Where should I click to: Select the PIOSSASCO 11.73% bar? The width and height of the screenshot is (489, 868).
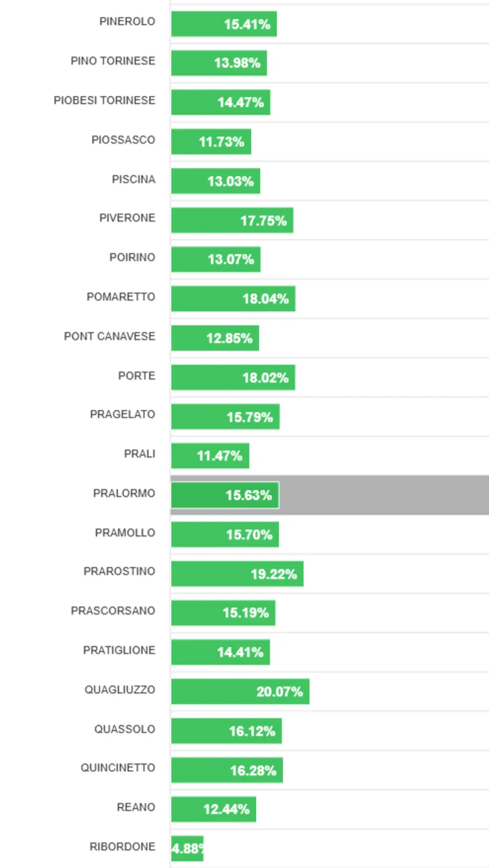[x=211, y=142]
